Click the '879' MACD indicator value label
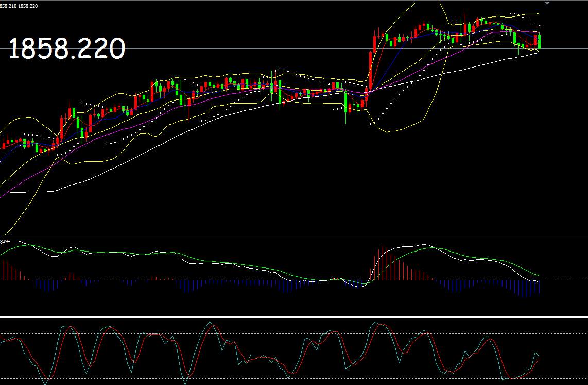The height and width of the screenshot is (385, 588). 4,242
